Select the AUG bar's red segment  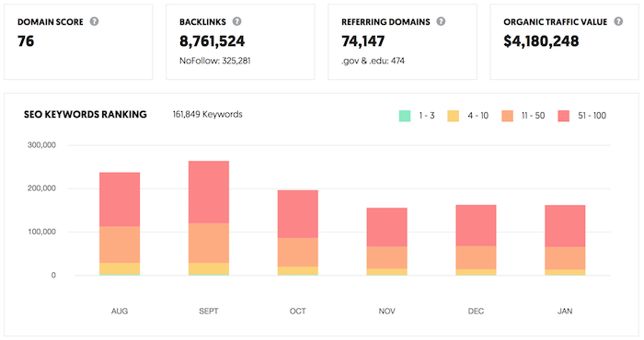pyautogui.click(x=120, y=199)
